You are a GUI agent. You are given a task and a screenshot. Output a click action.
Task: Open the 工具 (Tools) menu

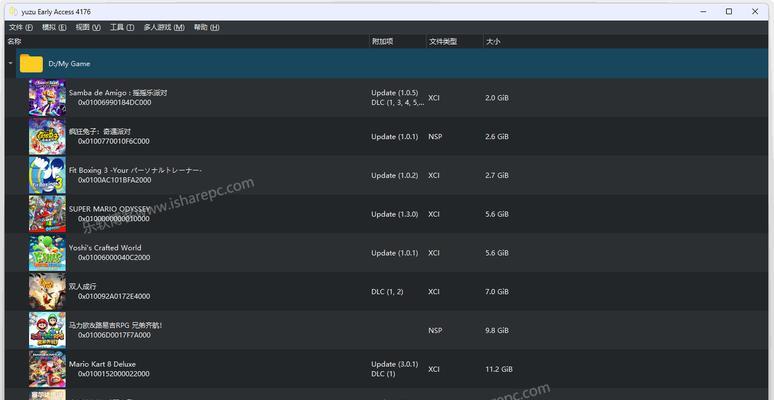[x=121, y=28]
